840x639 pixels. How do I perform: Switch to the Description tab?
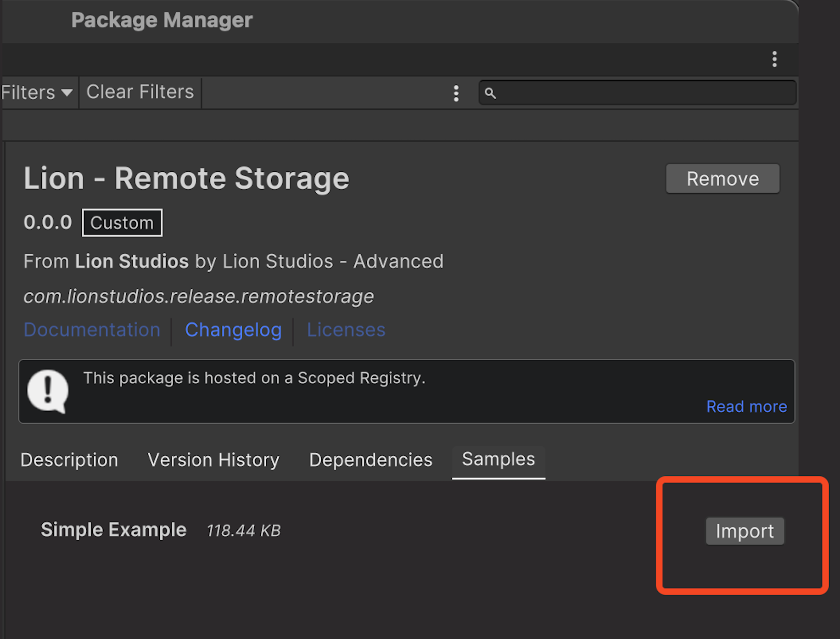coord(69,460)
